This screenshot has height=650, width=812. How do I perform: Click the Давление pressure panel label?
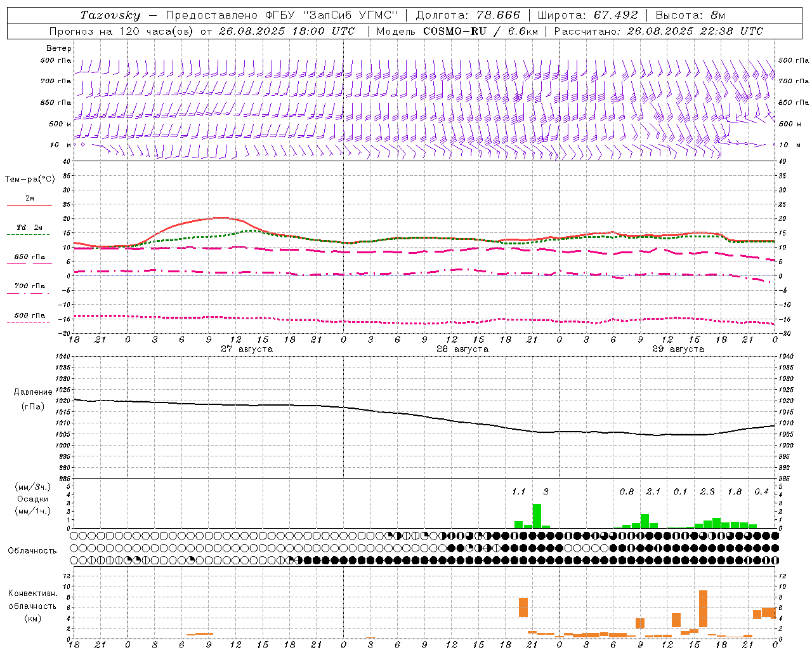[33, 392]
